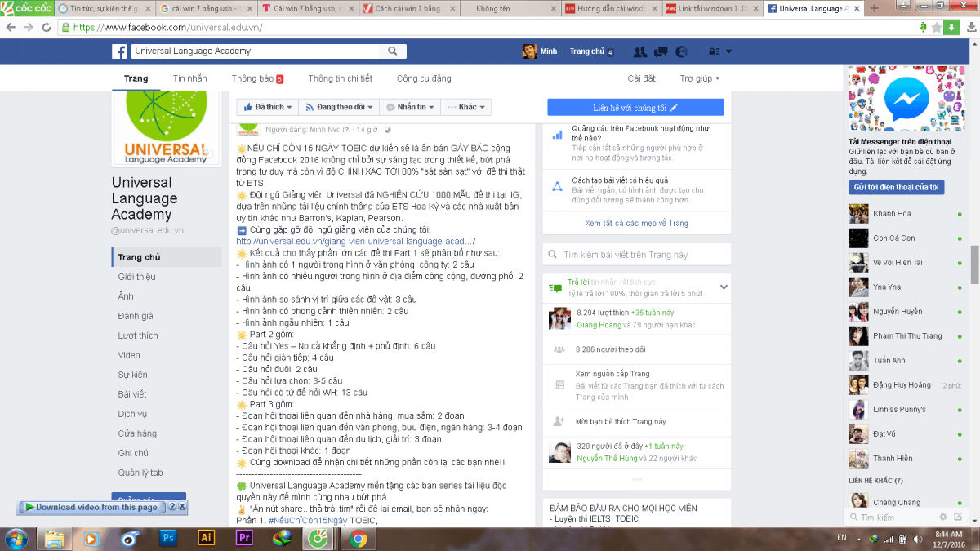Click the Facebook logo icon
Screen dimensions: 980x551
[119, 51]
